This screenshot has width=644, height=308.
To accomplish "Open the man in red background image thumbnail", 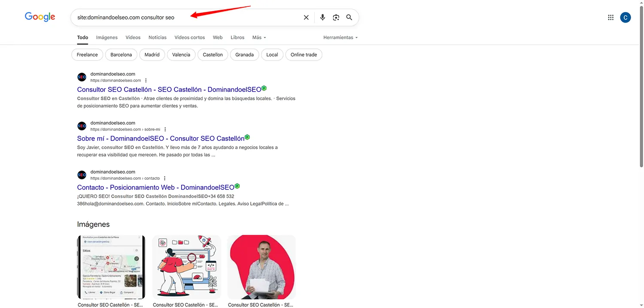I will pyautogui.click(x=261, y=267).
